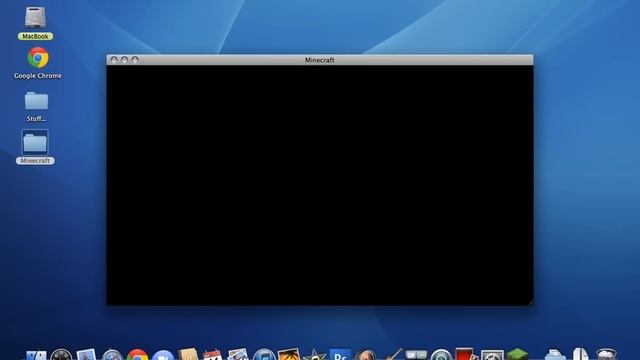Viewport: 640px width, 360px height.
Task: Close the Minecraft window
Action: pyautogui.click(x=114, y=60)
